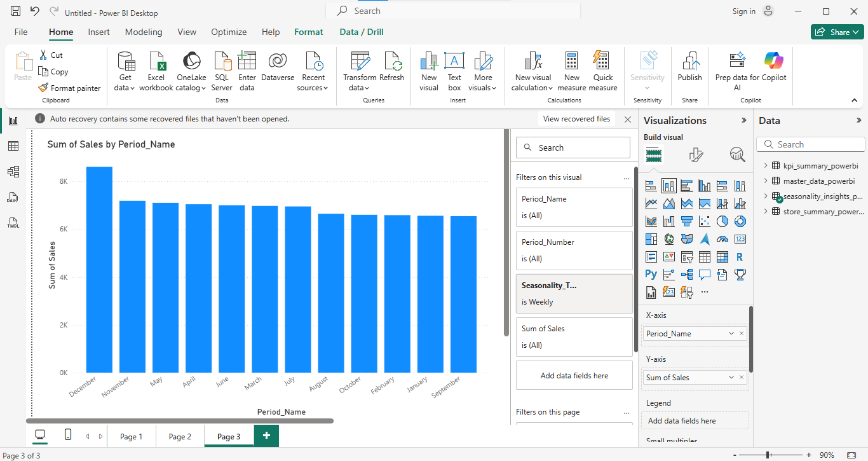Insert a Text box
Screen dimensions: 868x461
point(454,62)
